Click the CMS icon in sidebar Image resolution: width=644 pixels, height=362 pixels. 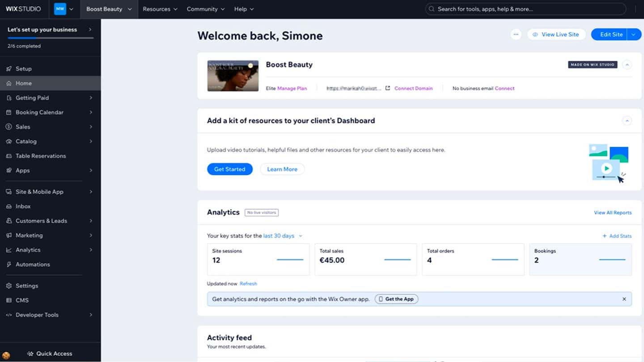click(8, 300)
